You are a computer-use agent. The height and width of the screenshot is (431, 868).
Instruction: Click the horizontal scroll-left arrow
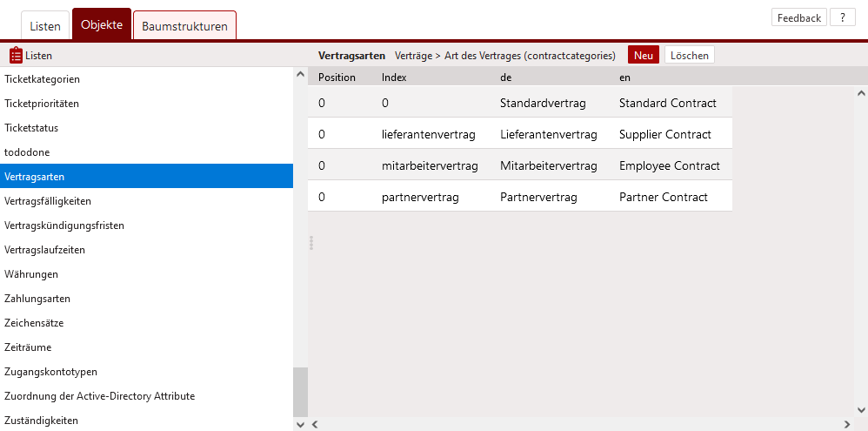pos(315,424)
